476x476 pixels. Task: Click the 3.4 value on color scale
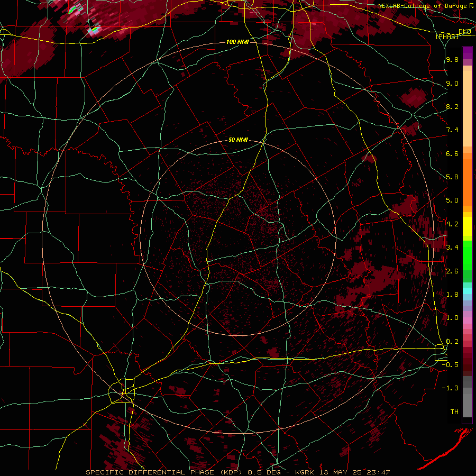click(452, 248)
